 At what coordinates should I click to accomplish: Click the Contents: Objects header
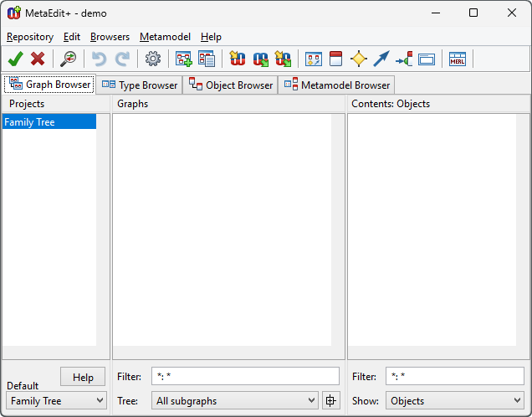click(438, 104)
